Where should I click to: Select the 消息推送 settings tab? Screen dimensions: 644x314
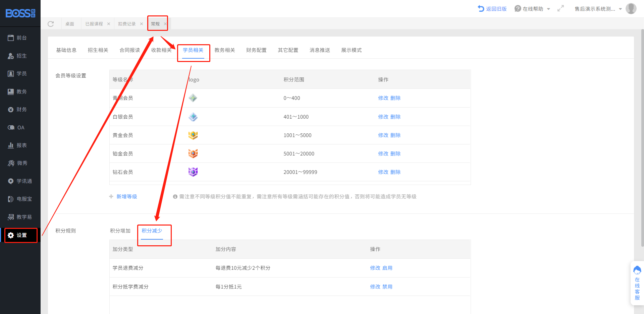pyautogui.click(x=320, y=50)
